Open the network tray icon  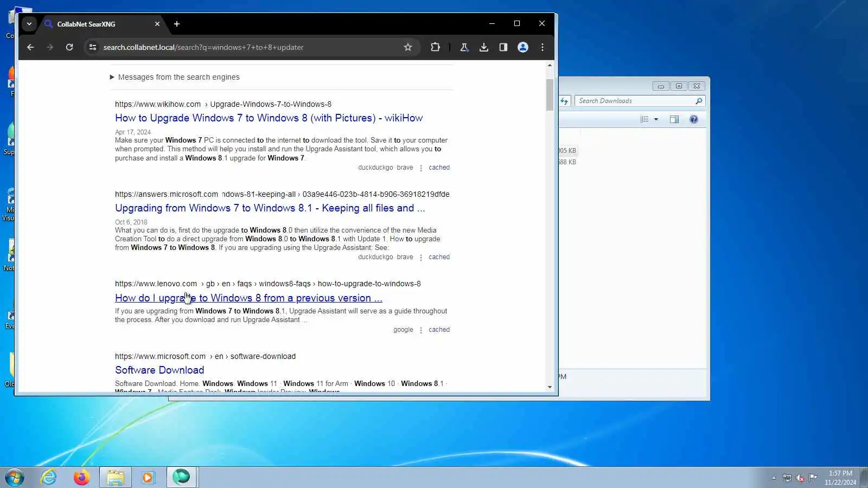click(787, 478)
